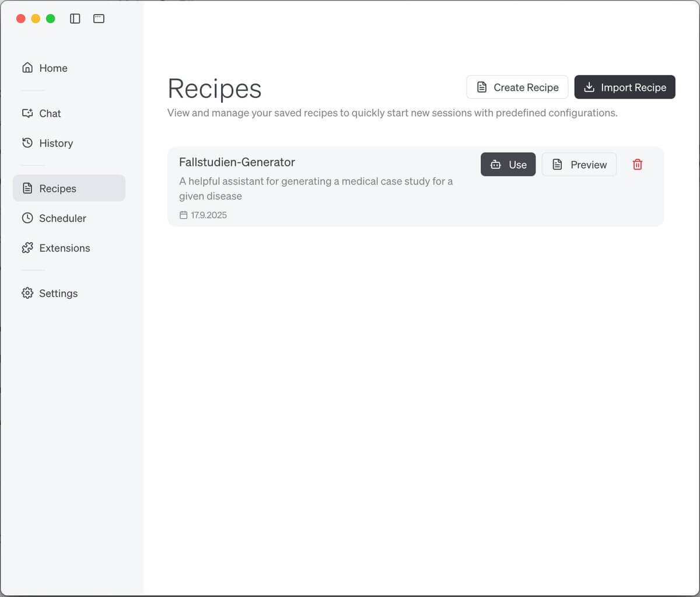
Task: Click the download icon on Import Recipe
Action: tap(589, 87)
